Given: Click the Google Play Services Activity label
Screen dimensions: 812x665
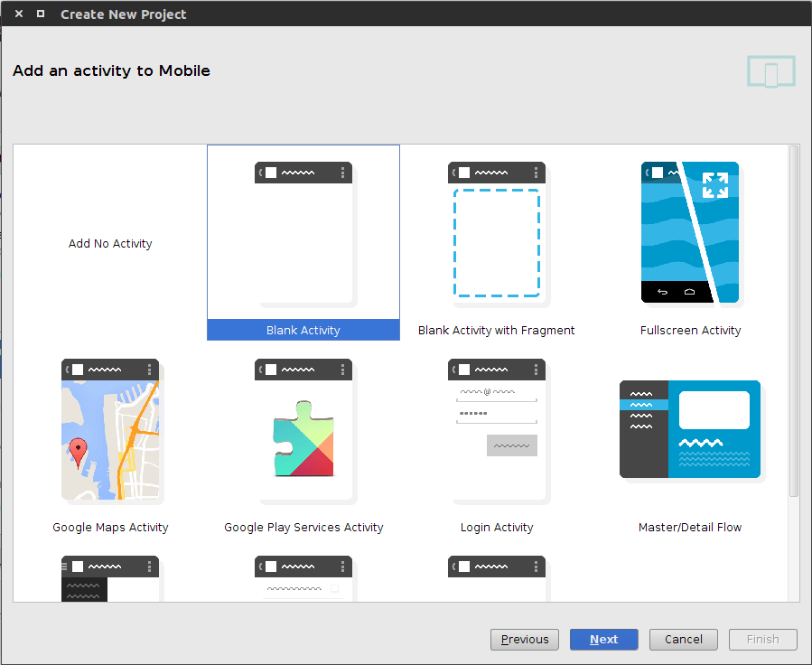Looking at the screenshot, I should [303, 528].
